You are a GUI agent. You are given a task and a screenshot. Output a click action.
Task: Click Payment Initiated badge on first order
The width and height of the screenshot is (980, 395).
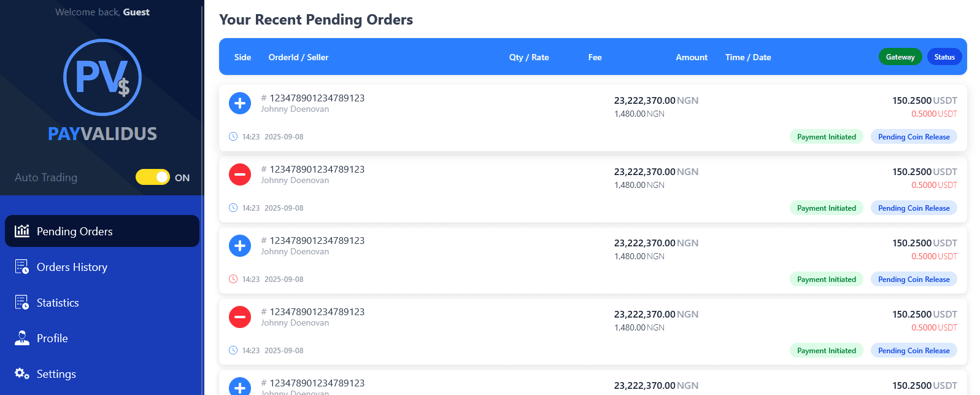click(x=826, y=137)
